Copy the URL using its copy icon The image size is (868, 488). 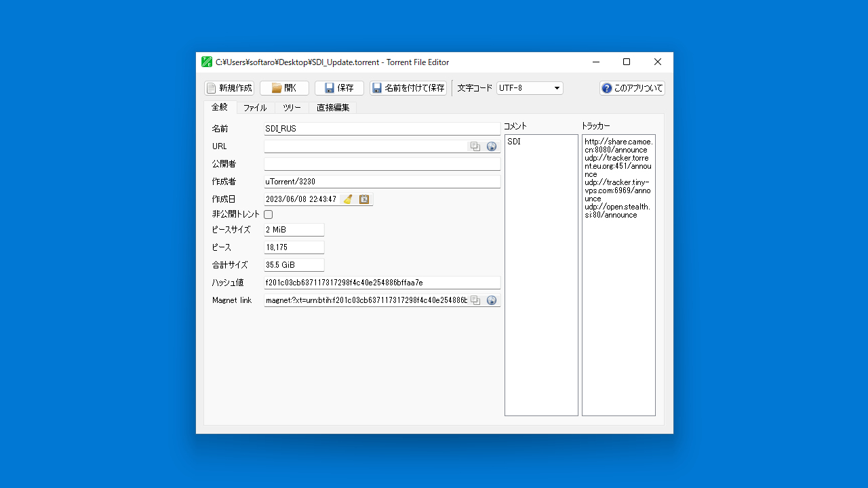(475, 146)
